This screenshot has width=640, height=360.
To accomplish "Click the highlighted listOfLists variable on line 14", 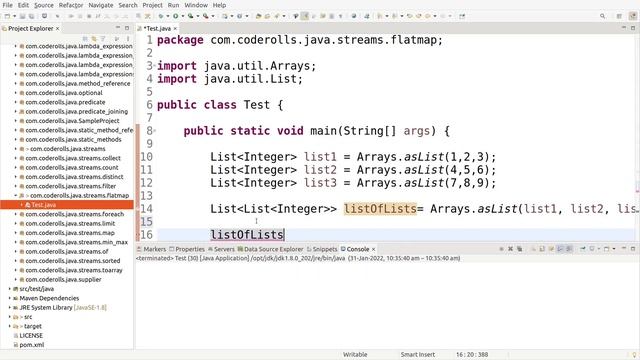I will 380,209.
